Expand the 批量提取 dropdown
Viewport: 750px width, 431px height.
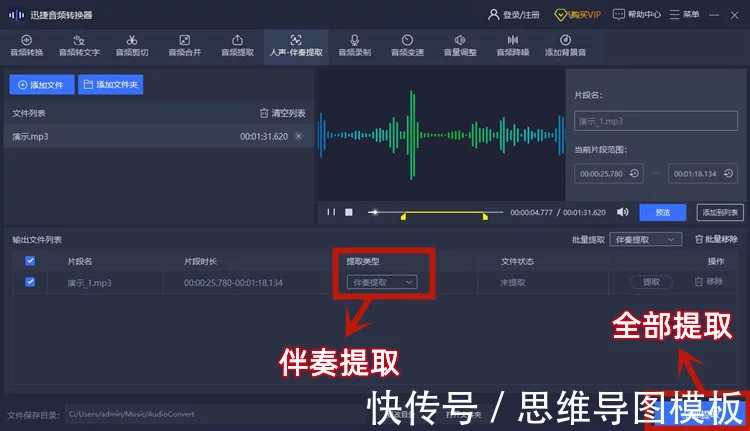pyautogui.click(x=645, y=239)
